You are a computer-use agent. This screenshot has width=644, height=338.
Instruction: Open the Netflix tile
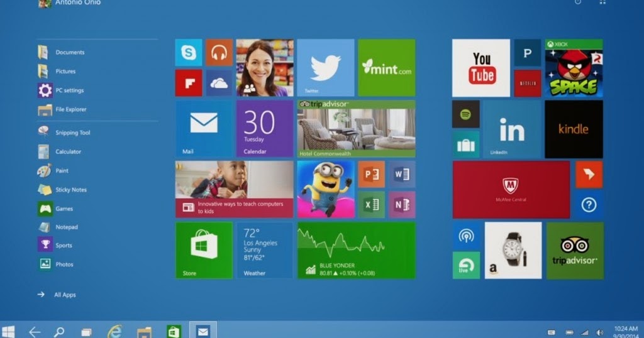pyautogui.click(x=528, y=84)
